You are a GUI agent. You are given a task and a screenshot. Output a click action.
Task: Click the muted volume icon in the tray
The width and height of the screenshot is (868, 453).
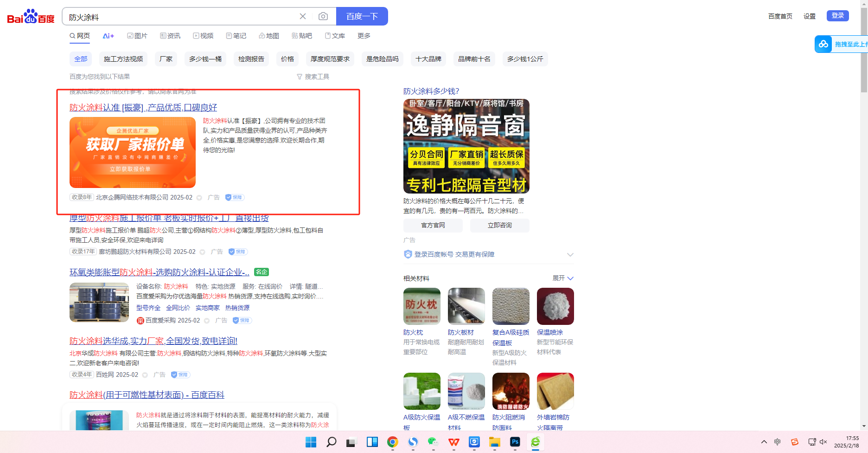[823, 442]
